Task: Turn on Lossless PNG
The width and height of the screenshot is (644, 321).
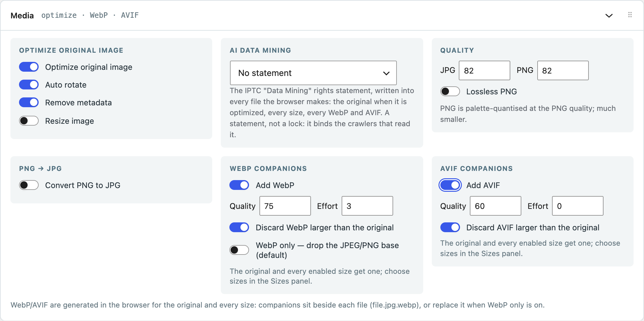Action: pyautogui.click(x=450, y=92)
